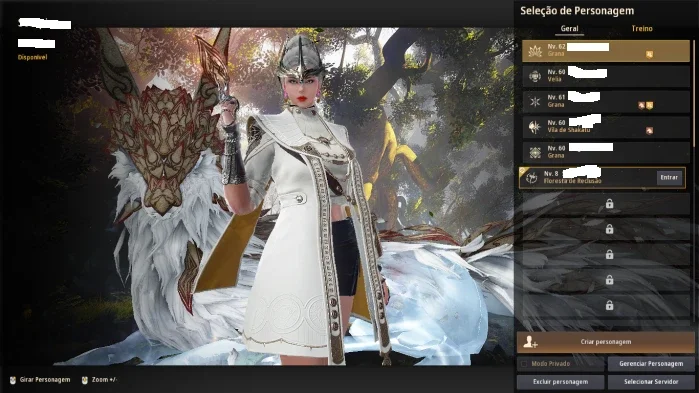Switch to the Geral tab
Viewport: 699px width, 393px height.
pyautogui.click(x=570, y=29)
